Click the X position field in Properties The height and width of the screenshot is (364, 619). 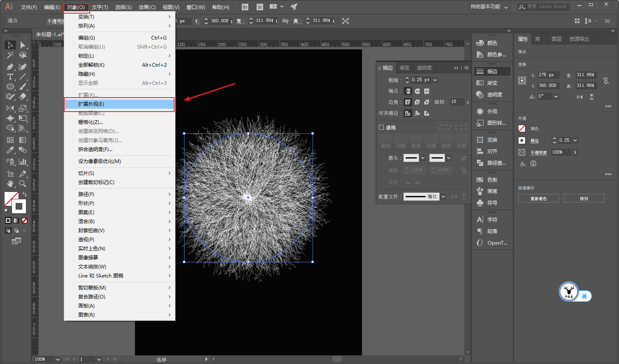pos(548,75)
